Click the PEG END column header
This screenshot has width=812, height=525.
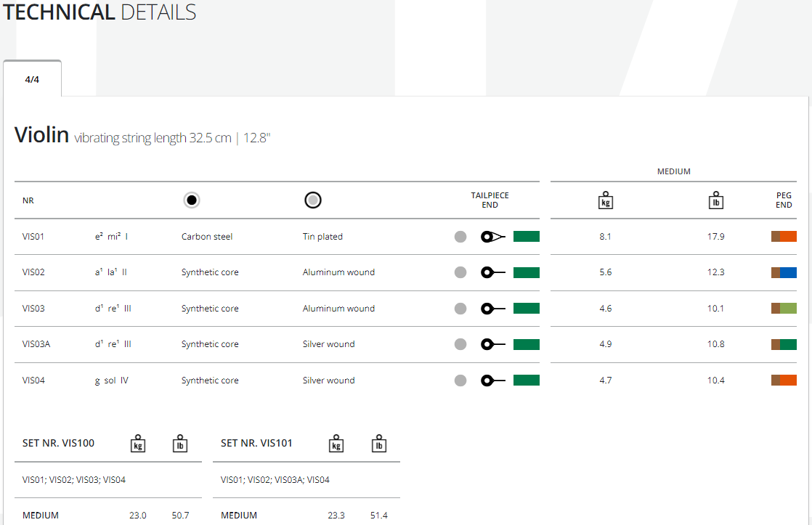coord(784,200)
